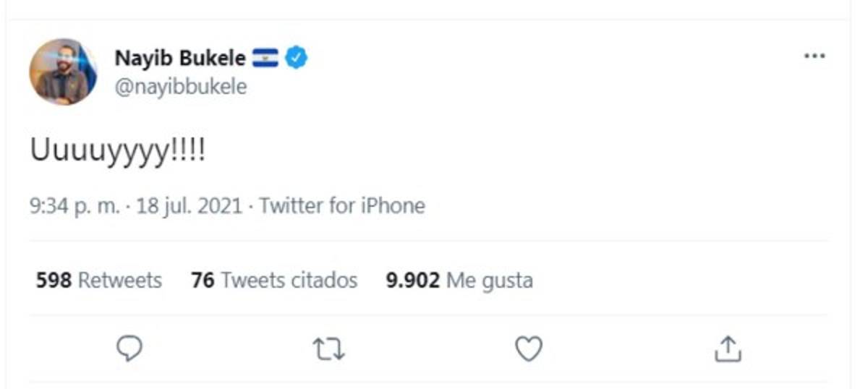Open the share tweet icon
868x389 pixels.
pos(728,349)
